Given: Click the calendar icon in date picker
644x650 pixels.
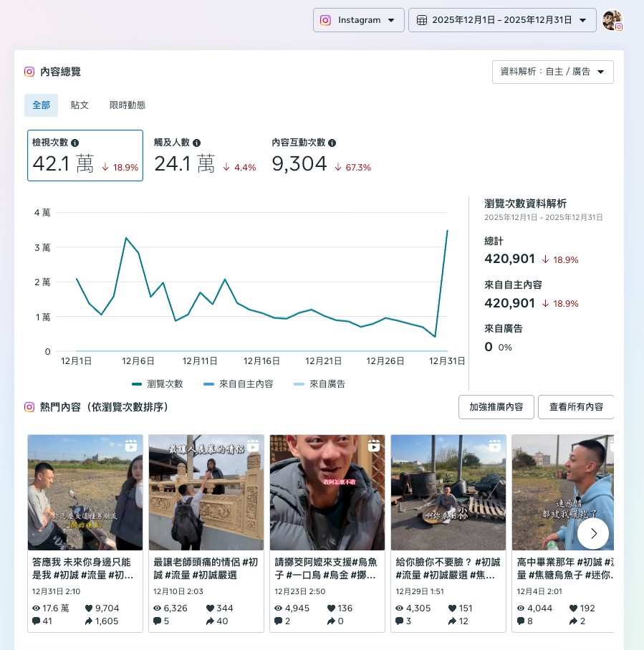Looking at the screenshot, I should pos(422,20).
